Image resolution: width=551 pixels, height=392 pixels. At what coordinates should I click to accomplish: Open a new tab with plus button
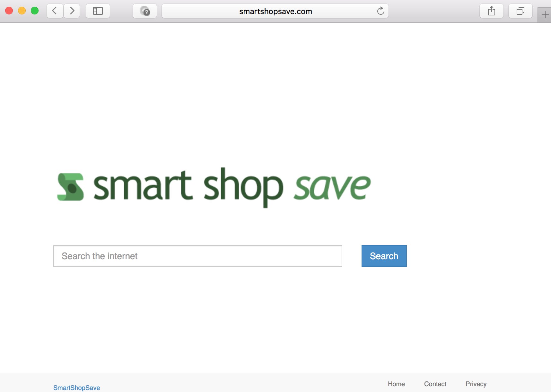tap(545, 15)
